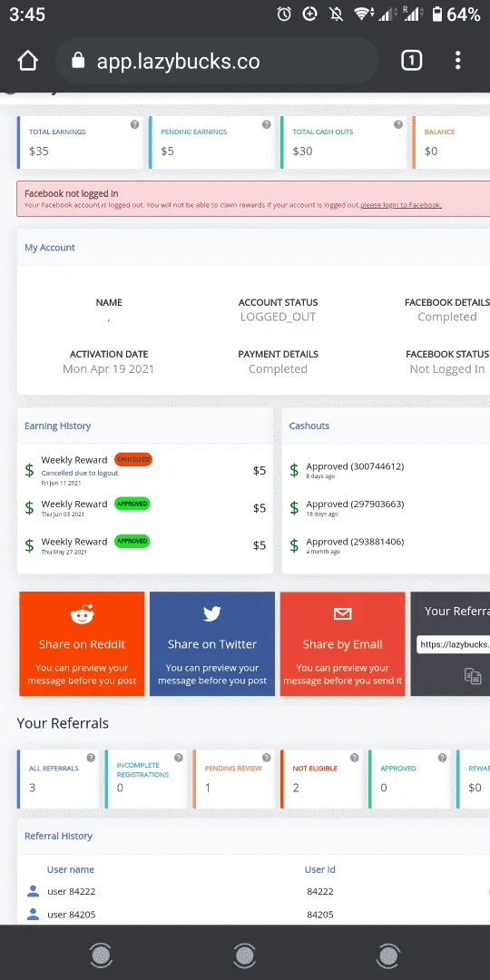The image size is (490, 980).
Task: Tap the browser home icon
Action: (x=27, y=61)
